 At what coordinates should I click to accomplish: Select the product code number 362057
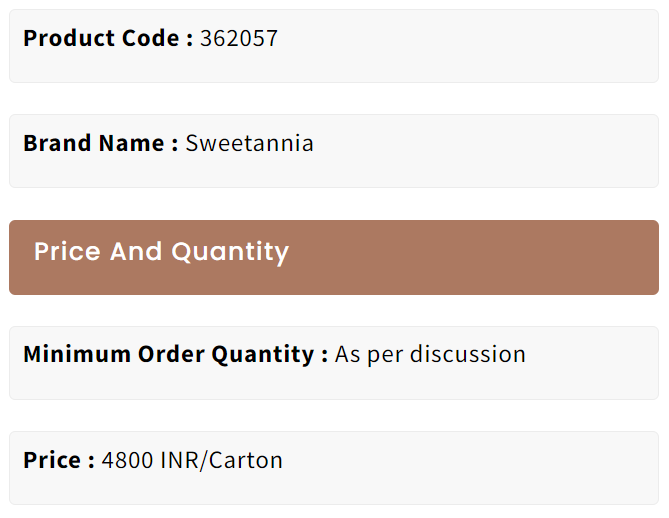(x=239, y=38)
